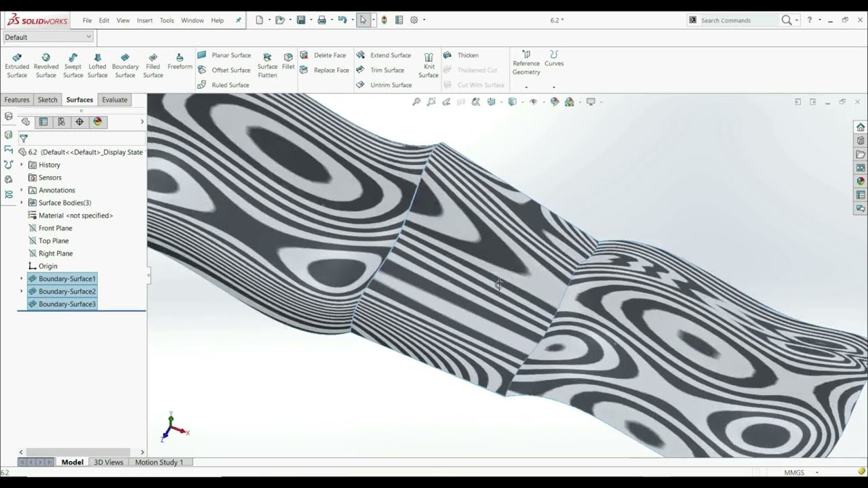The height and width of the screenshot is (488, 868).
Task: Click the Rebuild traffic light icon
Action: coord(384,20)
